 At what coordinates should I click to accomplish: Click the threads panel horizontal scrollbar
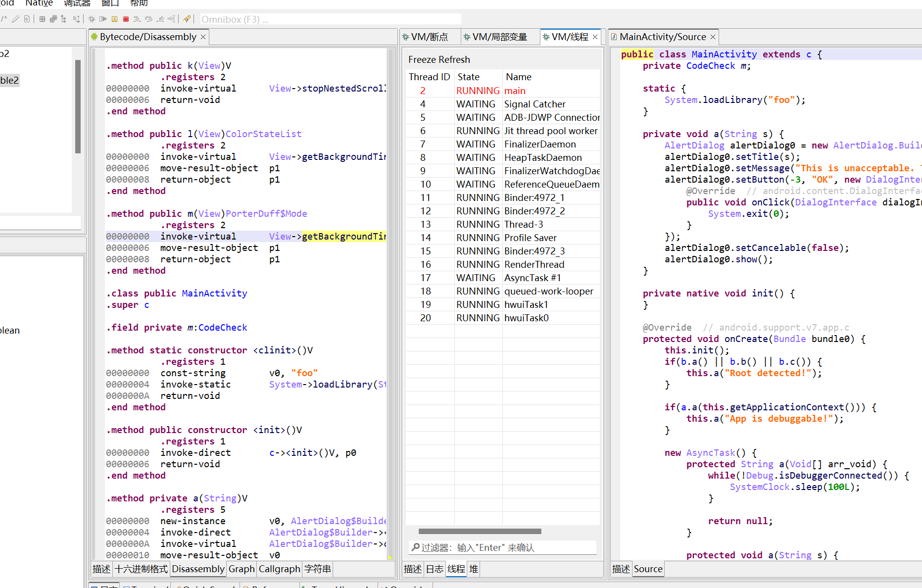(480, 532)
